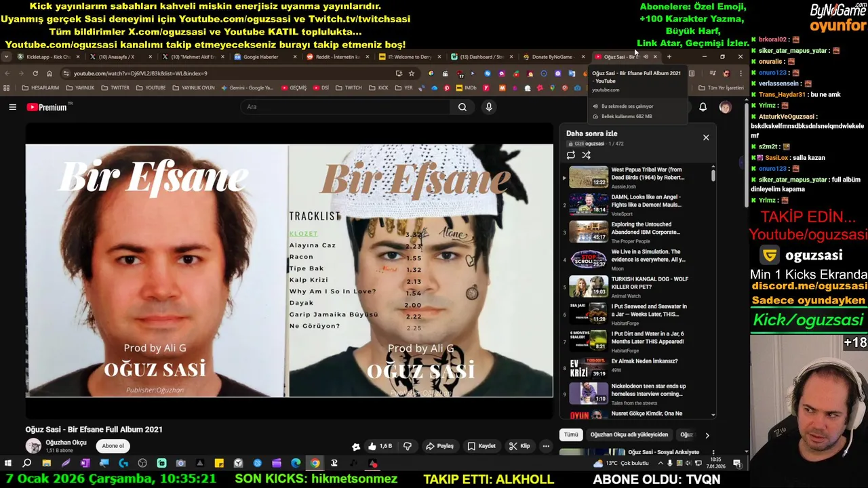868x488 pixels.
Task: Play Nickelodeon teen star playlist video
Action: tap(634, 394)
